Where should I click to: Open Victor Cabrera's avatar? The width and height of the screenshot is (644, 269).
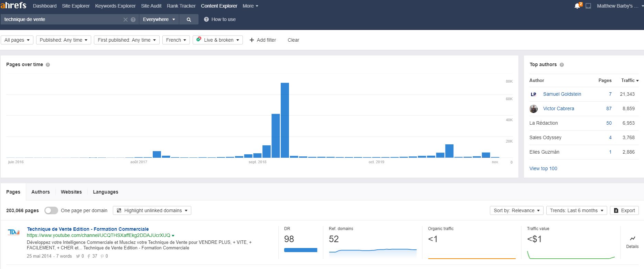(534, 109)
